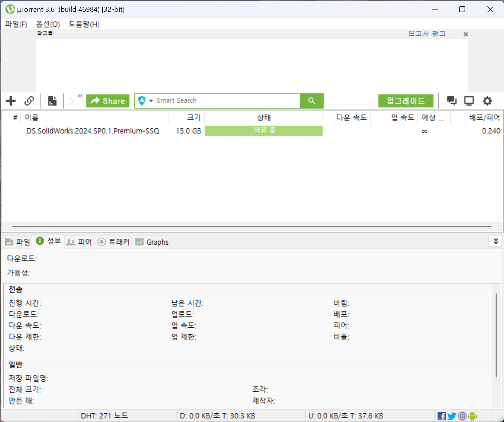
Task: Click the µTorrent logo in title bar
Action: [10, 9]
